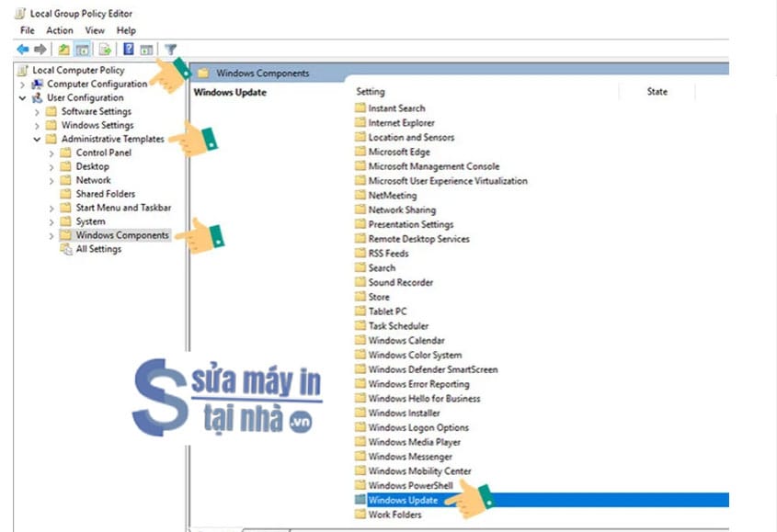
Task: Click the Windows Calendar folder icon
Action: (360, 340)
